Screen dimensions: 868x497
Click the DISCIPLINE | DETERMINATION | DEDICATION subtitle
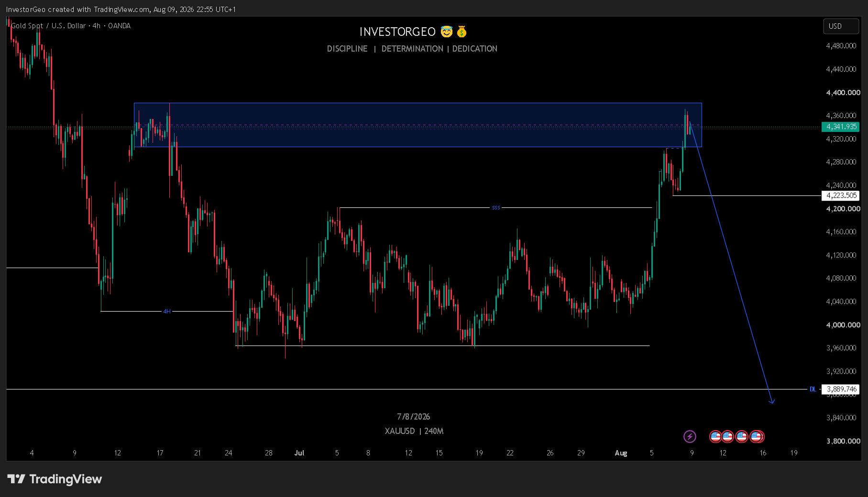[x=412, y=49]
